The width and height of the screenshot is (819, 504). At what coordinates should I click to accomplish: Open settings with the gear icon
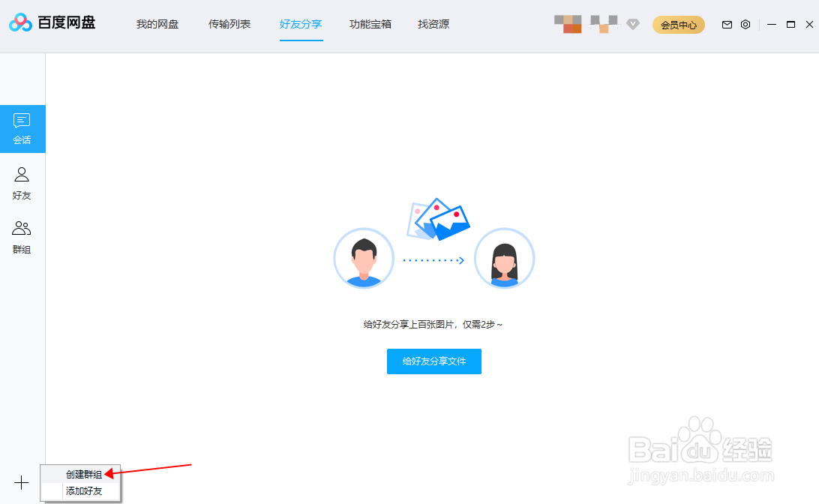745,24
